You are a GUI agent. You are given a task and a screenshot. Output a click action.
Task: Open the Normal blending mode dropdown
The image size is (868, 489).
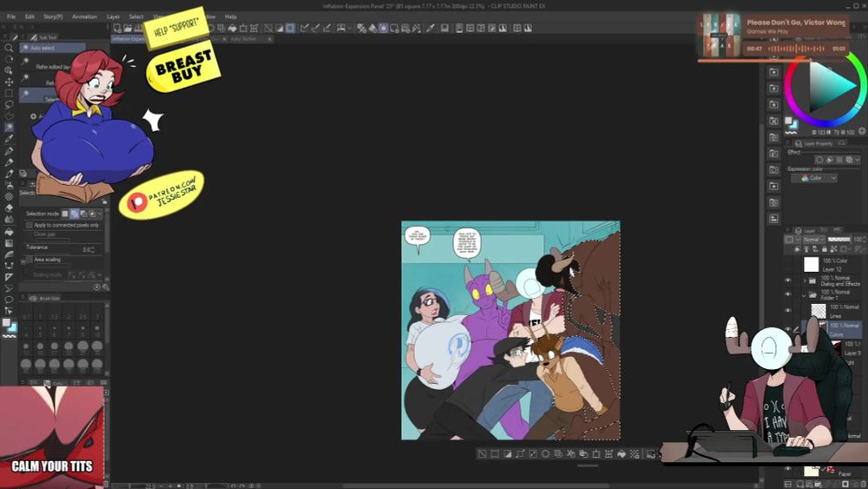pyautogui.click(x=814, y=239)
